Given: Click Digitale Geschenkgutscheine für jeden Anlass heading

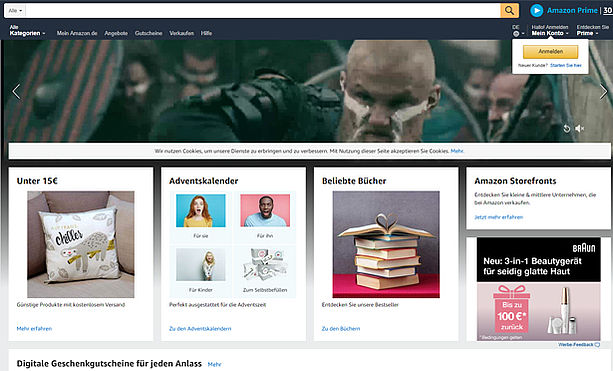Looking at the screenshot, I should tap(109, 364).
